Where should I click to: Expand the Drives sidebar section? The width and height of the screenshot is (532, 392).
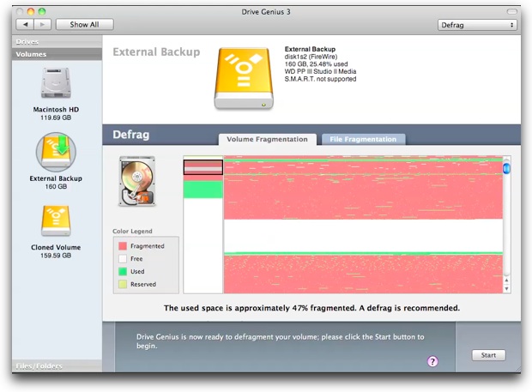click(57, 42)
